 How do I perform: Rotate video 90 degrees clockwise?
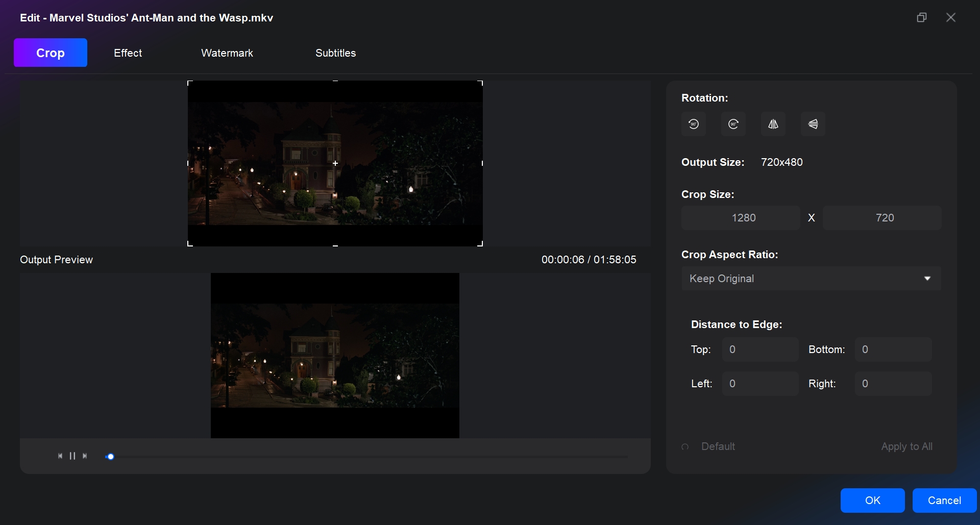pos(733,124)
